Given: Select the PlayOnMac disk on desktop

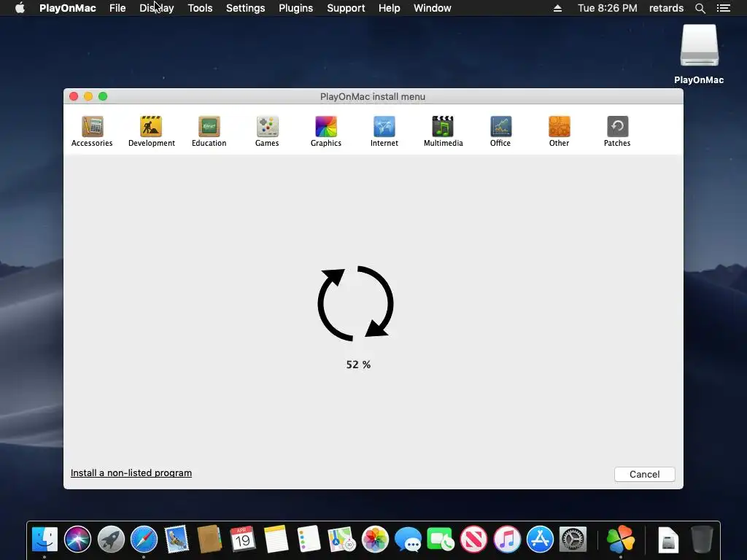Looking at the screenshot, I should (x=699, y=54).
